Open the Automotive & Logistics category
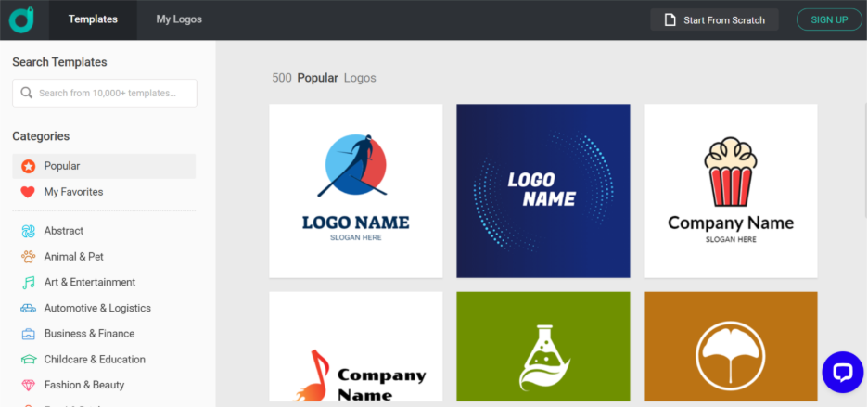868x407 pixels. point(104,308)
